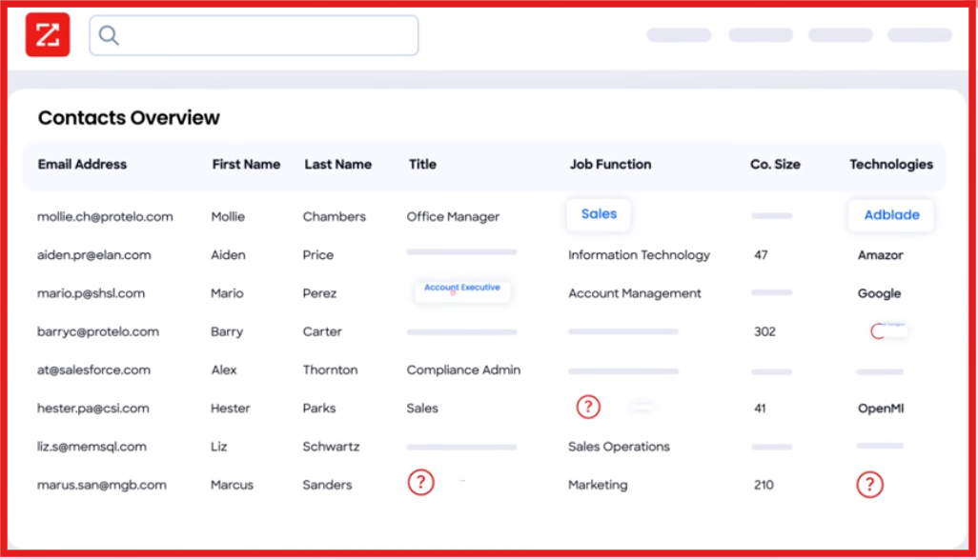Click last name Thornton

click(330, 370)
